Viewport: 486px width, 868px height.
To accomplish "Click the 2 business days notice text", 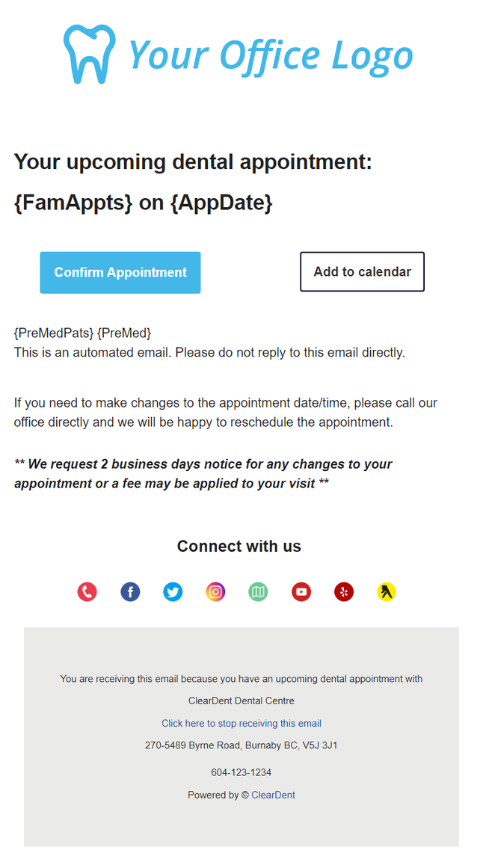I will coord(203,473).
